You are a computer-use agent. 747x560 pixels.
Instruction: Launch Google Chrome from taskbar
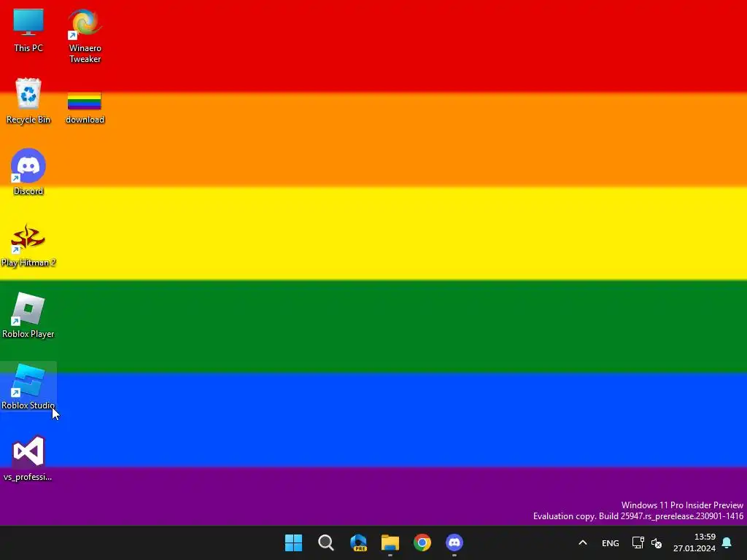(x=422, y=542)
